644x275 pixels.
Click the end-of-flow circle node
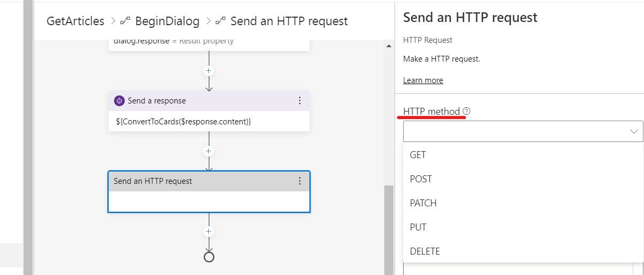[x=209, y=257]
